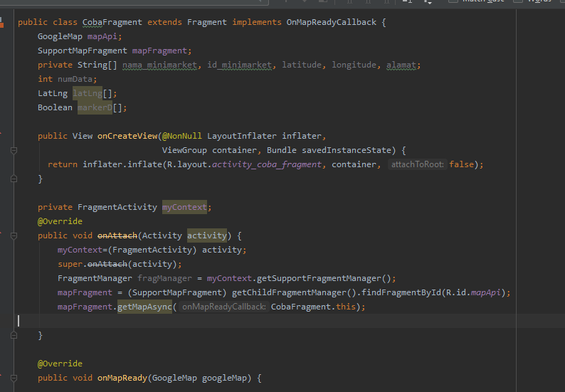The width and height of the screenshot is (565, 392).
Task: Click the 'extends' keyword
Action: [x=164, y=22]
